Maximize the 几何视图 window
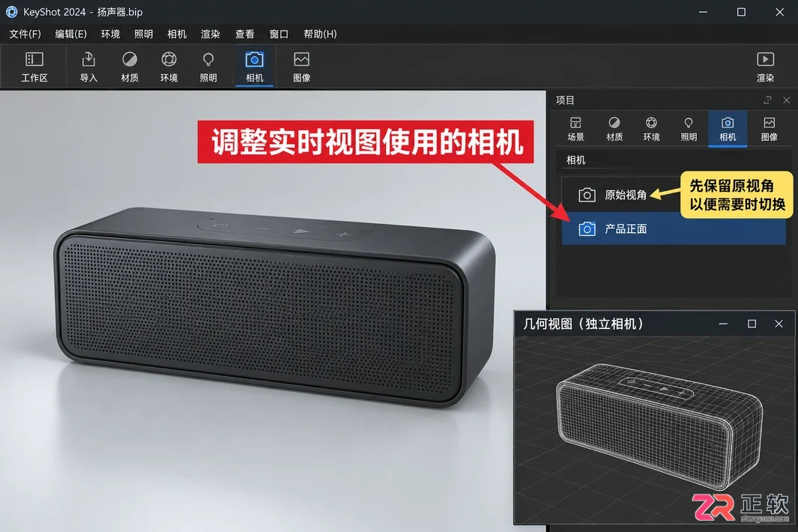The width and height of the screenshot is (798, 532). 752,324
